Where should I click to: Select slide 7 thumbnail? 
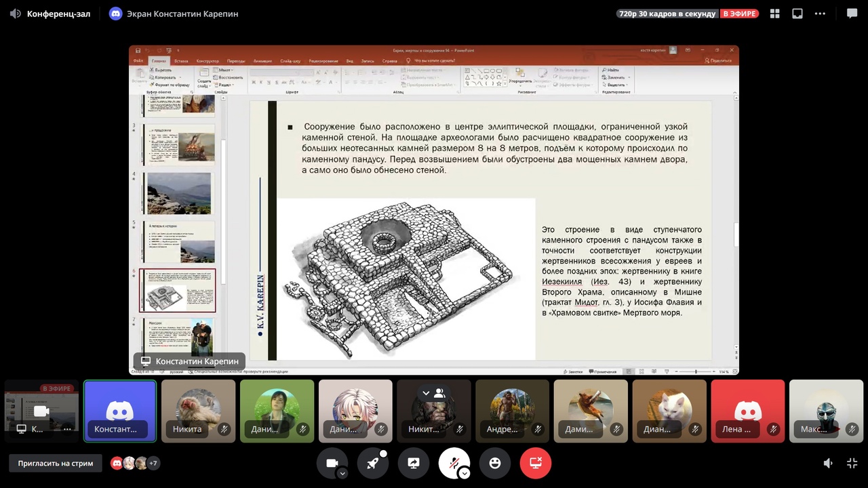[x=178, y=338]
